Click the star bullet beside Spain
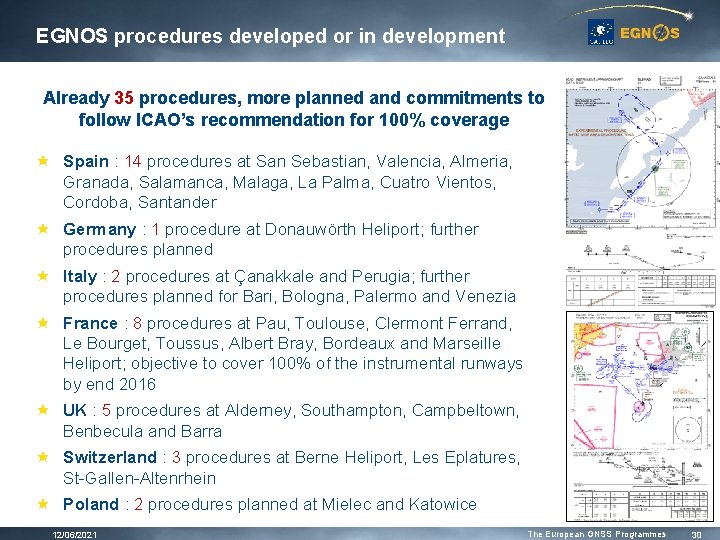The image size is (720, 540). pyautogui.click(x=43, y=161)
